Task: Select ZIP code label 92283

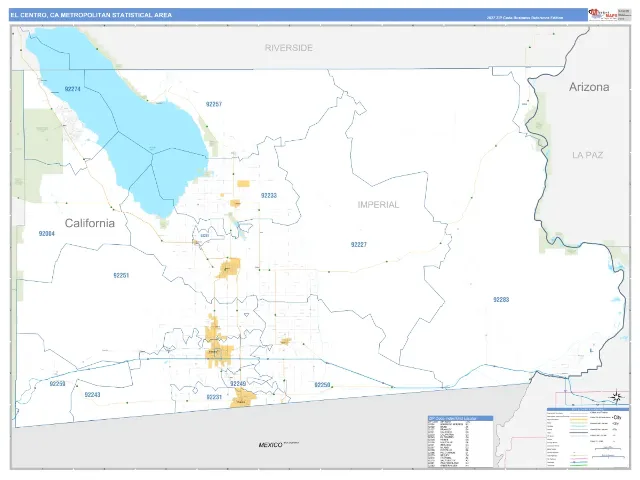Action: pos(501,300)
